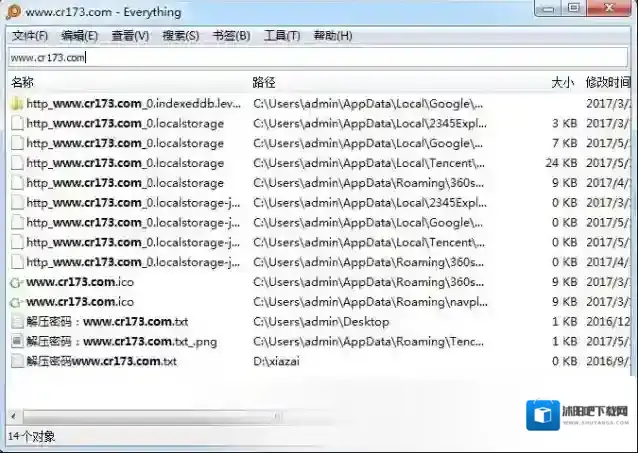Click ico icon of www.cr173.com.ico in navpl path
Viewport: 638px width, 453px height.
(x=17, y=302)
